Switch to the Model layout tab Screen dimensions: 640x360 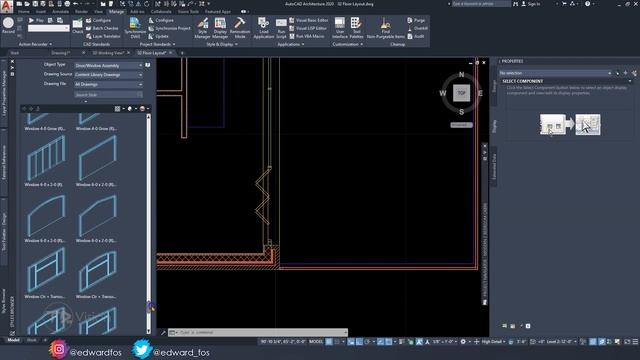[x=13, y=340]
